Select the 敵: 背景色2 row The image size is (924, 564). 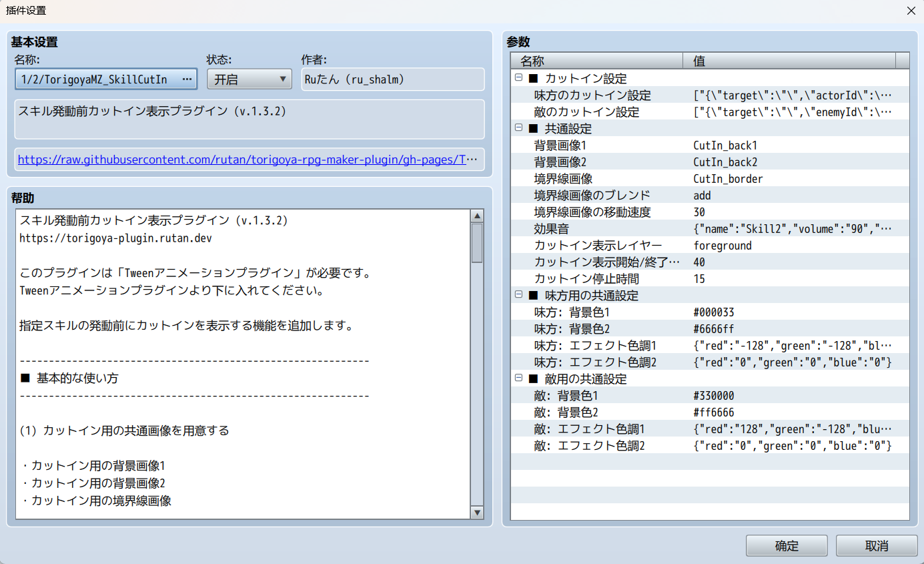pos(710,412)
